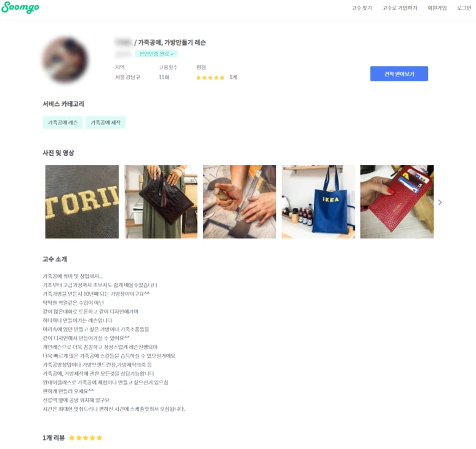Click the blue 견적 받아보기 button

click(x=399, y=74)
